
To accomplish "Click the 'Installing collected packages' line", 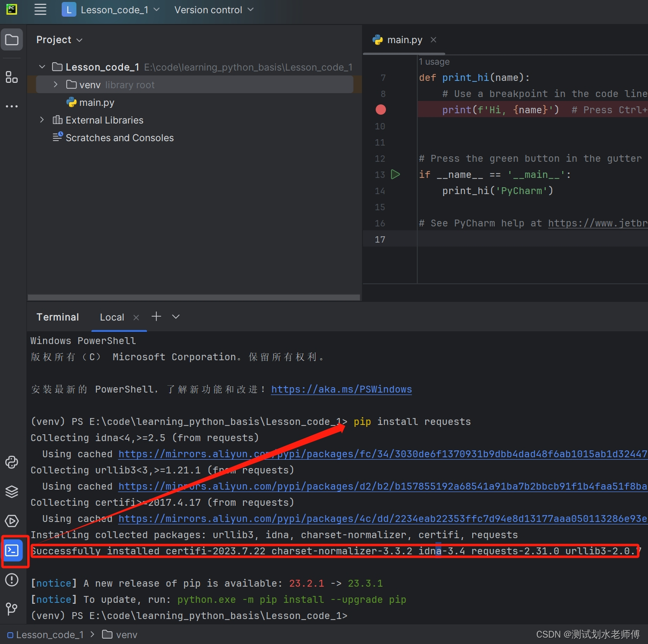I will pos(274,535).
